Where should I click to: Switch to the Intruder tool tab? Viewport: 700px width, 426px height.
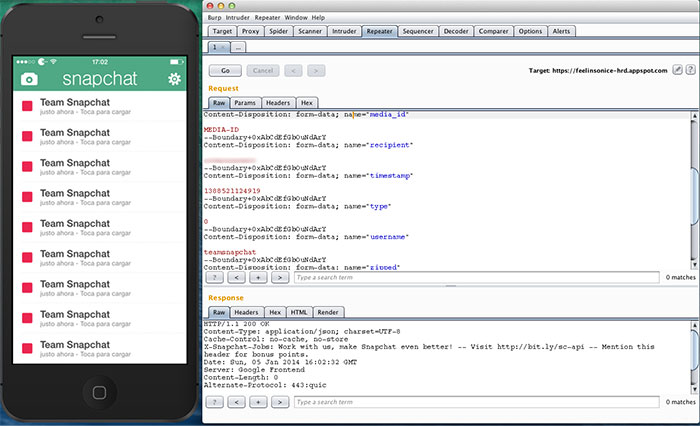coord(344,31)
